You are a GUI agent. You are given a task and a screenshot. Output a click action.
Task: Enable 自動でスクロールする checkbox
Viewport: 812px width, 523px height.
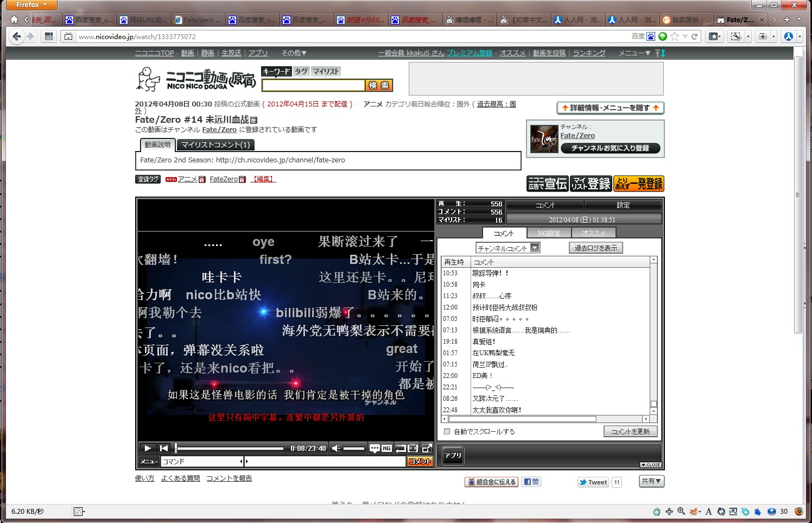pos(447,432)
